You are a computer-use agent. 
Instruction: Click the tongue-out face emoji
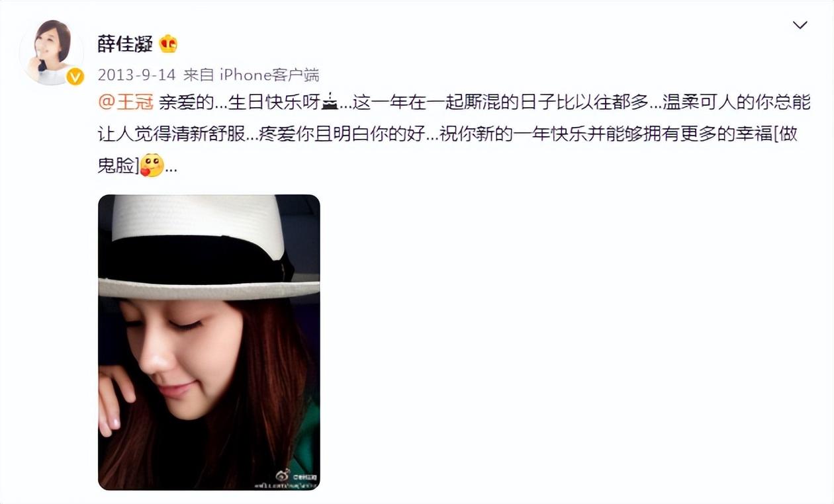click(152, 165)
